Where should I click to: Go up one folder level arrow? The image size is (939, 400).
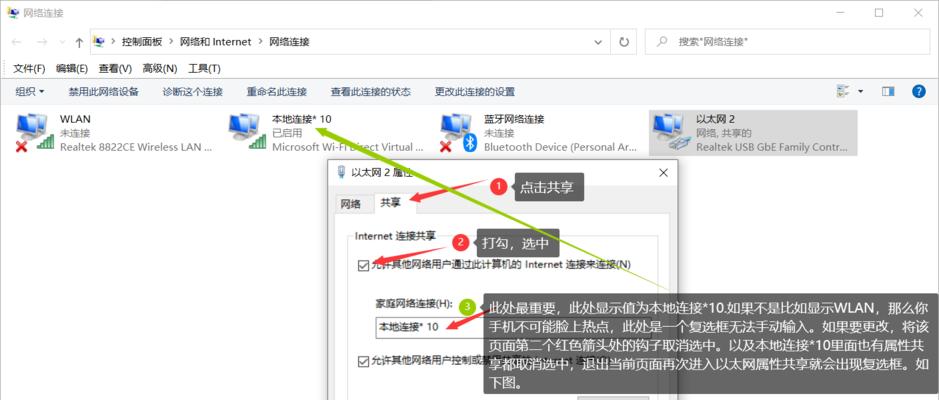click(x=79, y=42)
